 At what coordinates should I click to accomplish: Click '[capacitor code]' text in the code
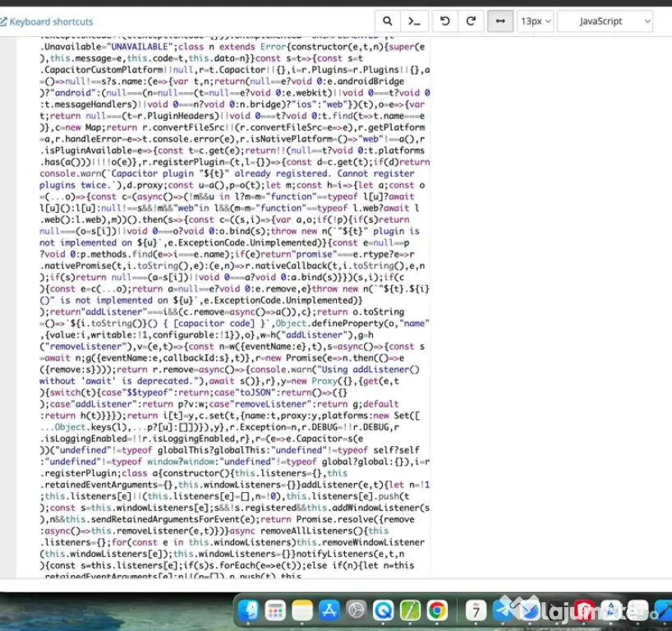click(x=214, y=324)
